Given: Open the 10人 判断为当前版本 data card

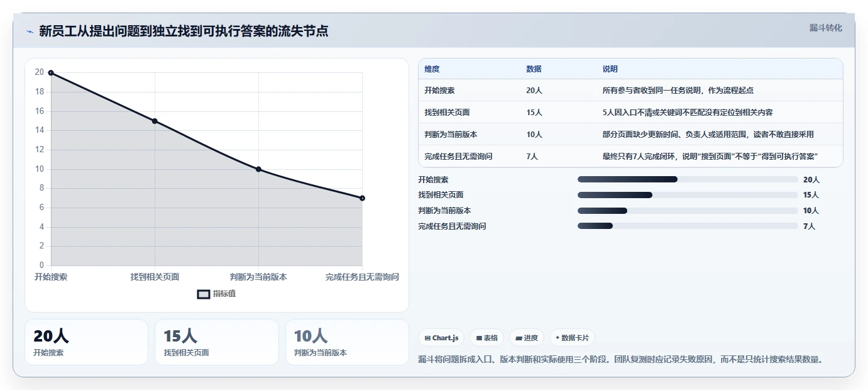Looking at the screenshot, I should pos(347,342).
